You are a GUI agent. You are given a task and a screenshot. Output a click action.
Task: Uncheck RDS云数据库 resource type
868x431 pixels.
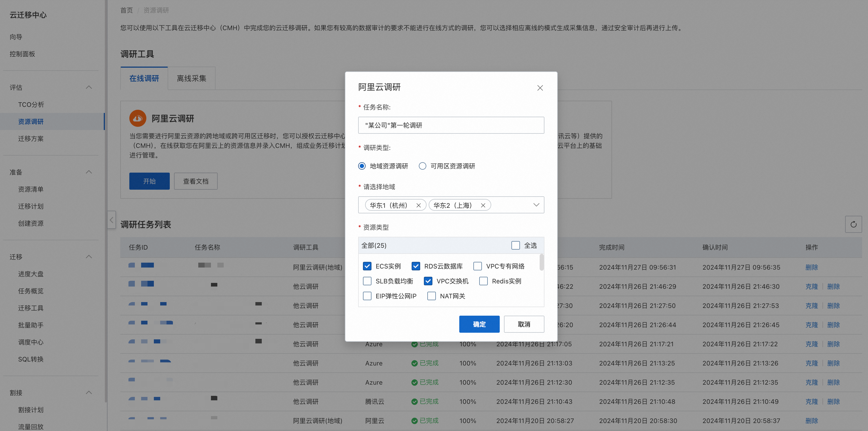point(415,266)
